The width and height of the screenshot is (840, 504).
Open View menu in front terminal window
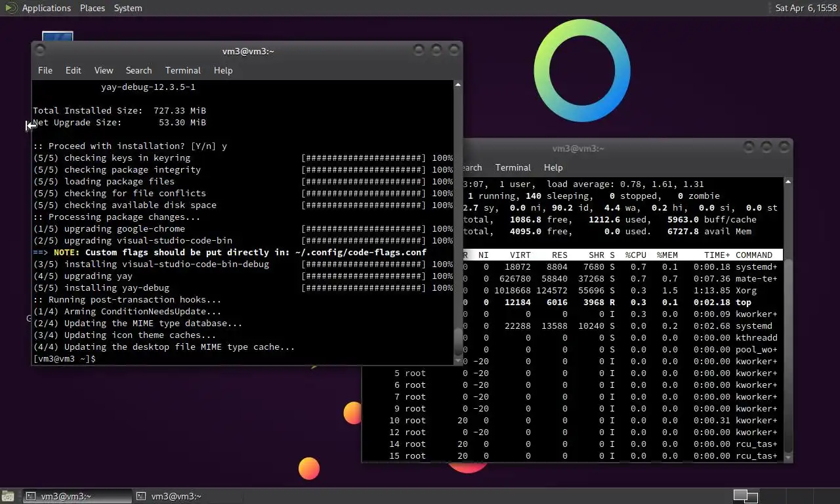coord(104,70)
